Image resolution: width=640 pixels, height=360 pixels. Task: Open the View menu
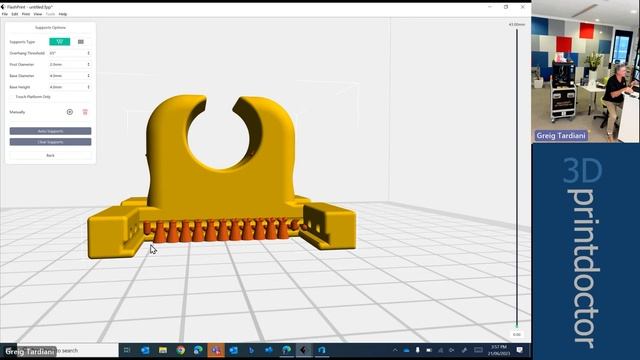(38, 14)
